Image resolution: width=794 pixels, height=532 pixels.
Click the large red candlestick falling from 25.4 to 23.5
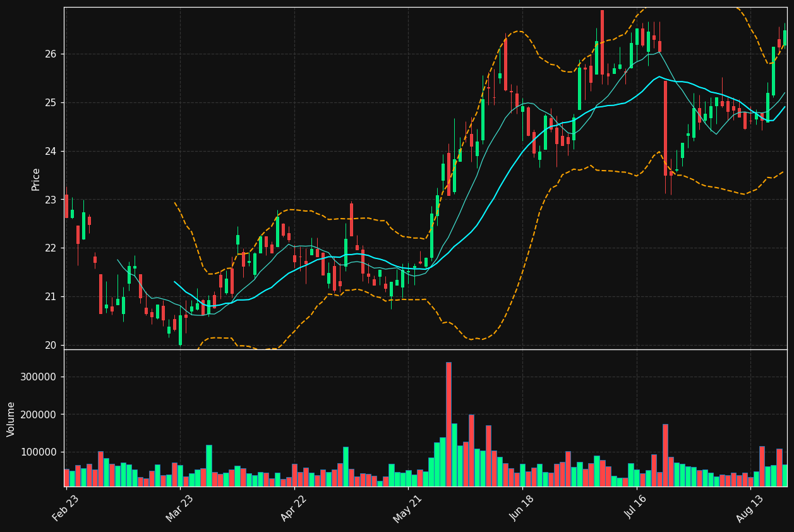click(665, 128)
